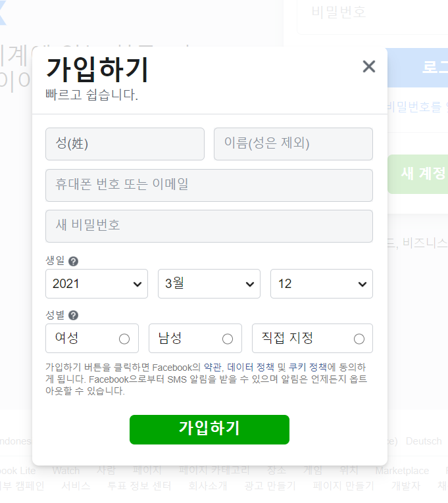
Task: Click the blue login button behind the dialog
Action: coord(418,67)
